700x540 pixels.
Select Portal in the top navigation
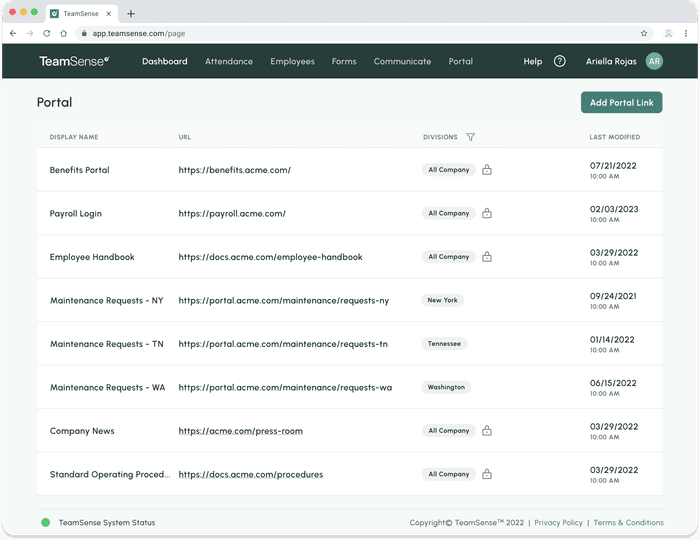[x=461, y=62]
